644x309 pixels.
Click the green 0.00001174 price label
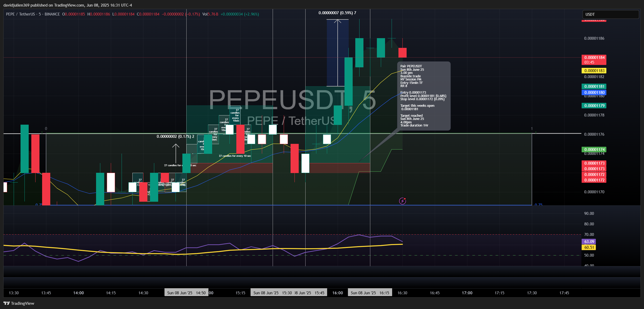coord(594,150)
